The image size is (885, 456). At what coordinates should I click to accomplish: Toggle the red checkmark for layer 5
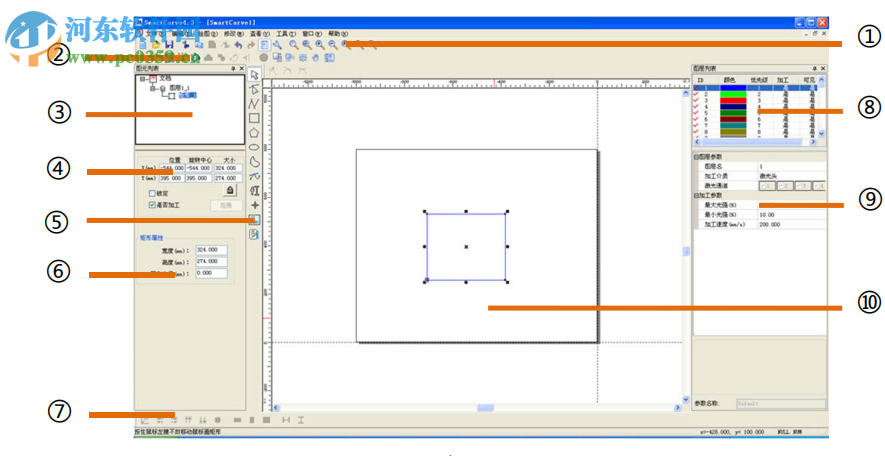click(697, 113)
